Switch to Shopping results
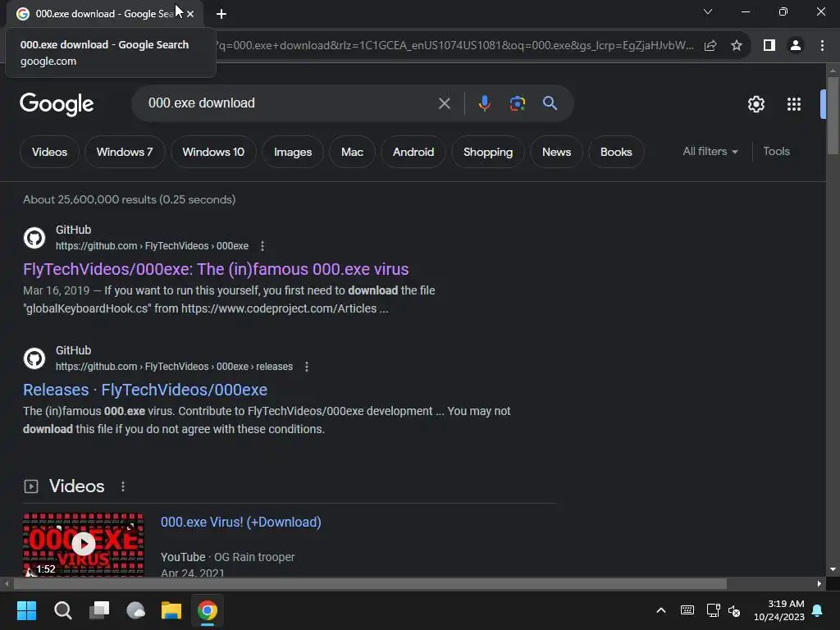Viewport: 840px width, 630px height. pyautogui.click(x=487, y=152)
